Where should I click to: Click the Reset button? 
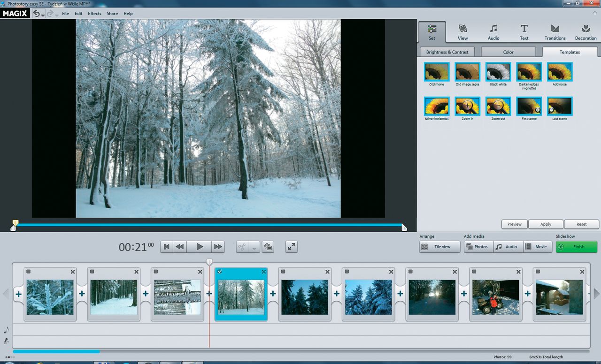(x=582, y=224)
